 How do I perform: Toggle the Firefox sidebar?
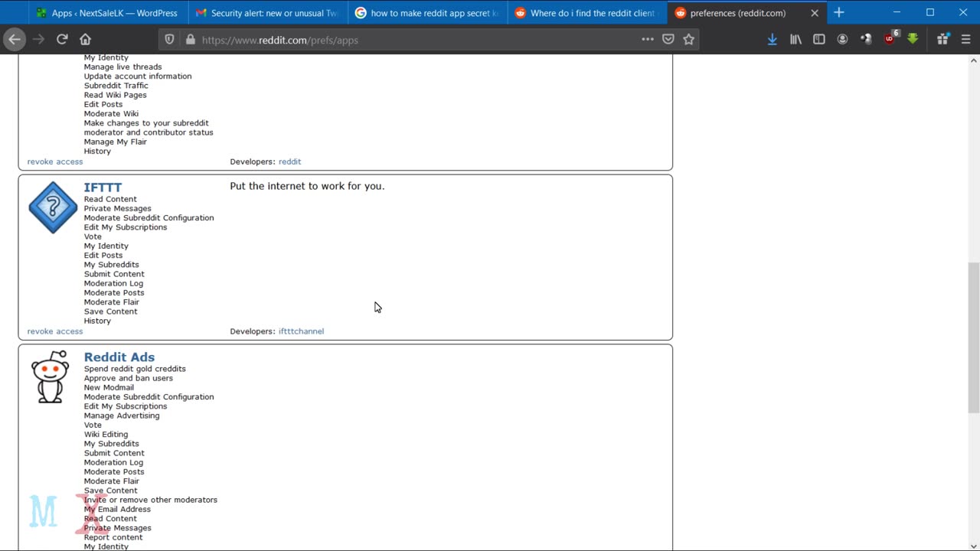818,39
